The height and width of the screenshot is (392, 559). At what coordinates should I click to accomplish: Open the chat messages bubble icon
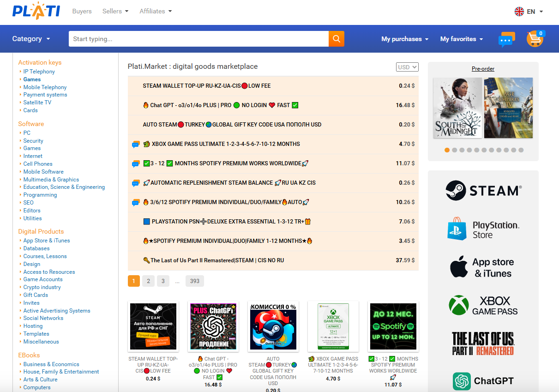pos(506,39)
